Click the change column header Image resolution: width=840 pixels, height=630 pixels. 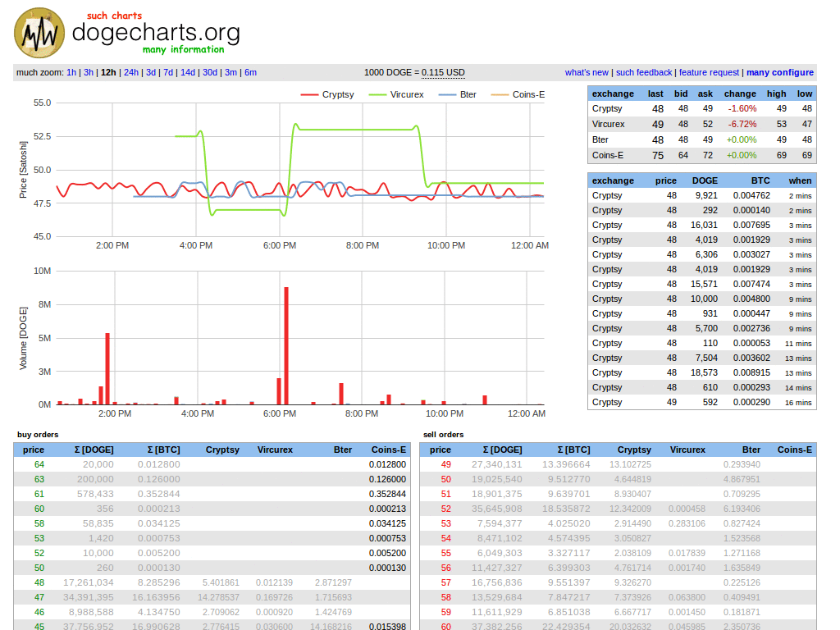click(x=740, y=94)
